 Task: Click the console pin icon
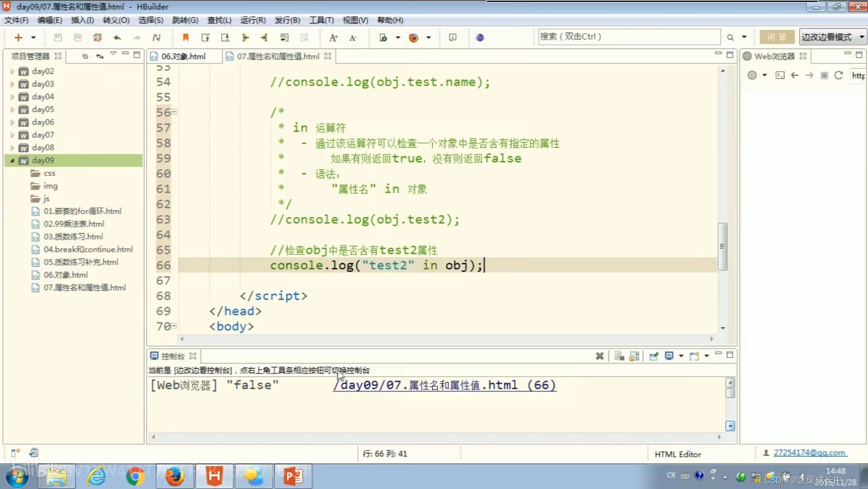[653, 356]
